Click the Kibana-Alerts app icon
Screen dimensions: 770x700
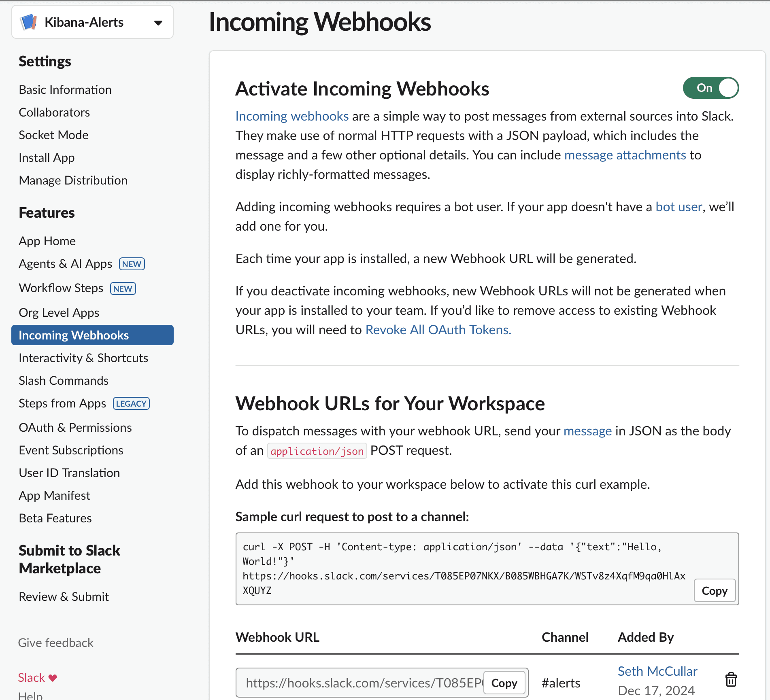pos(29,22)
